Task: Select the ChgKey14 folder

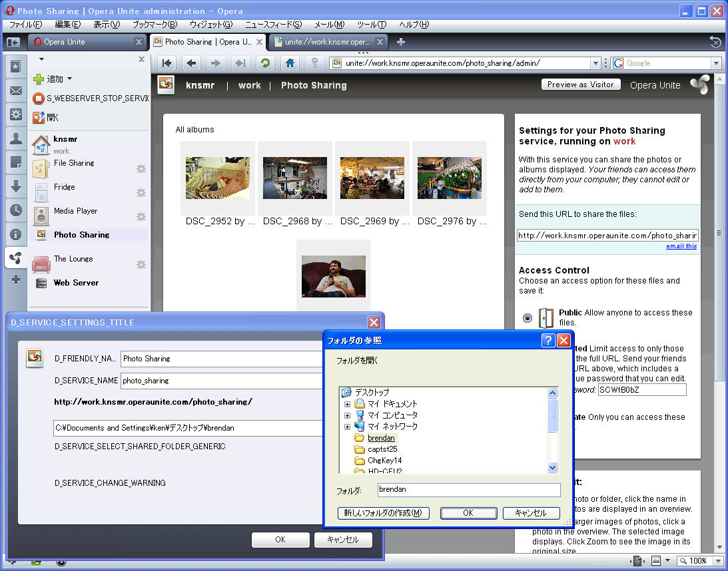Action: point(385,461)
